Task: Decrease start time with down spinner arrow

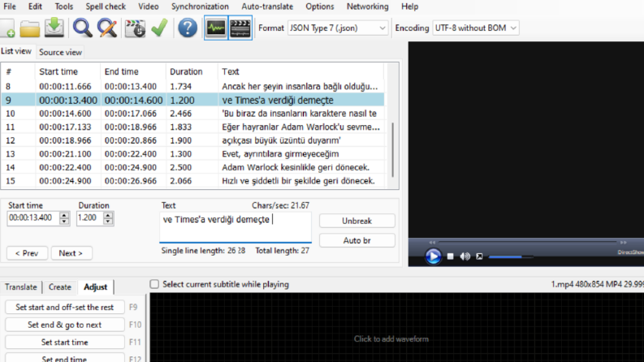Action: pyautogui.click(x=64, y=222)
